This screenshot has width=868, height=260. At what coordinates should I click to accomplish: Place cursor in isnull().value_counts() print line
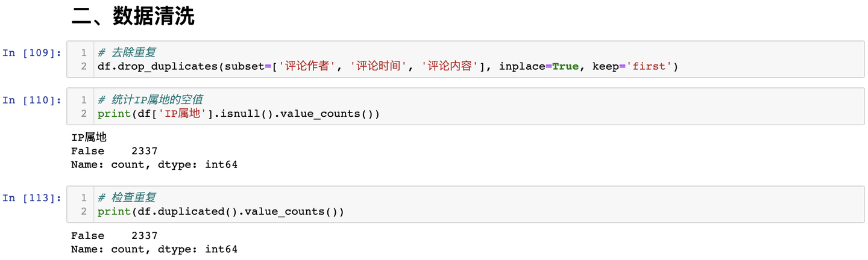click(239, 114)
